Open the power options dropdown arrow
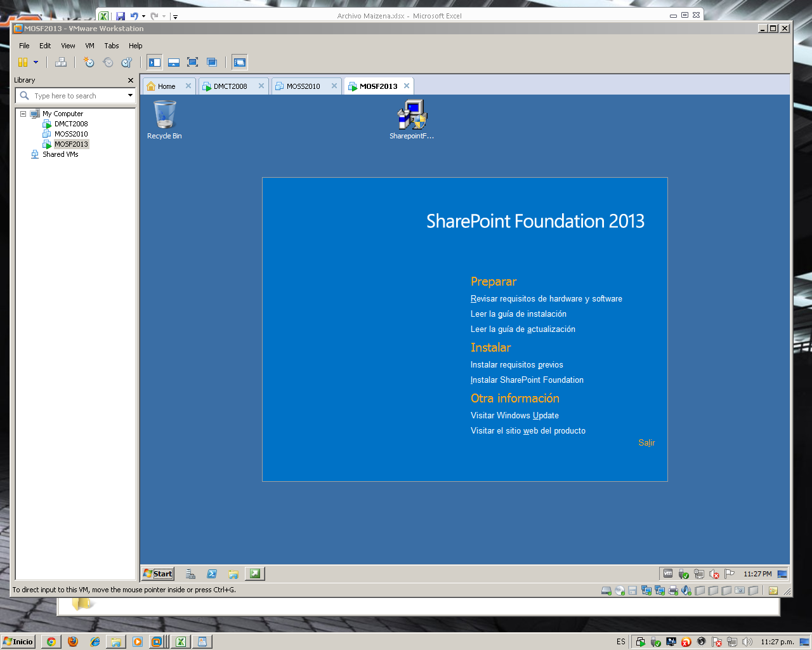Screen dimensions: 812x650 click(x=36, y=62)
